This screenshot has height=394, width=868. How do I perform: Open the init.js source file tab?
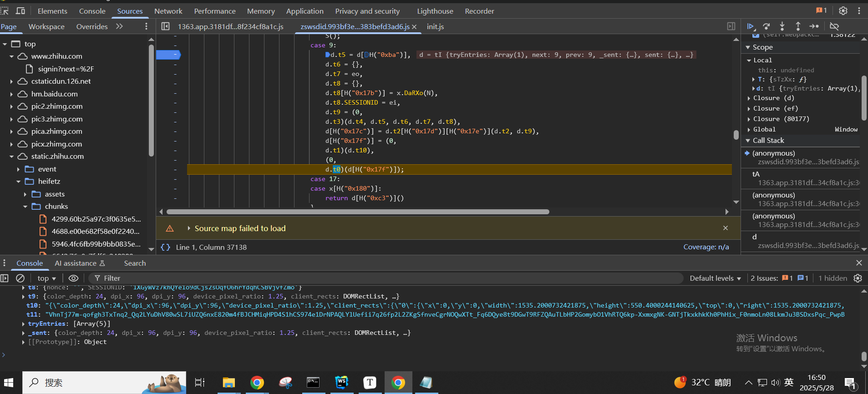(435, 26)
